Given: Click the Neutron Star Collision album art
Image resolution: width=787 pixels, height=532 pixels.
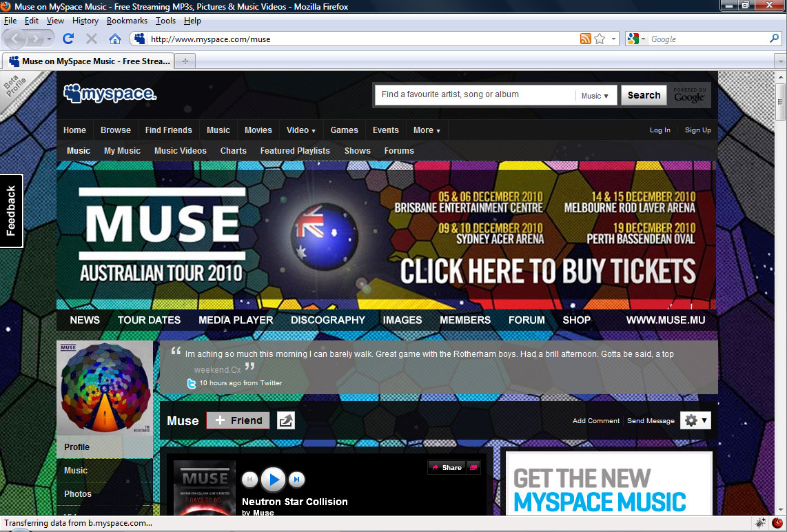Looking at the screenshot, I should 204,488.
